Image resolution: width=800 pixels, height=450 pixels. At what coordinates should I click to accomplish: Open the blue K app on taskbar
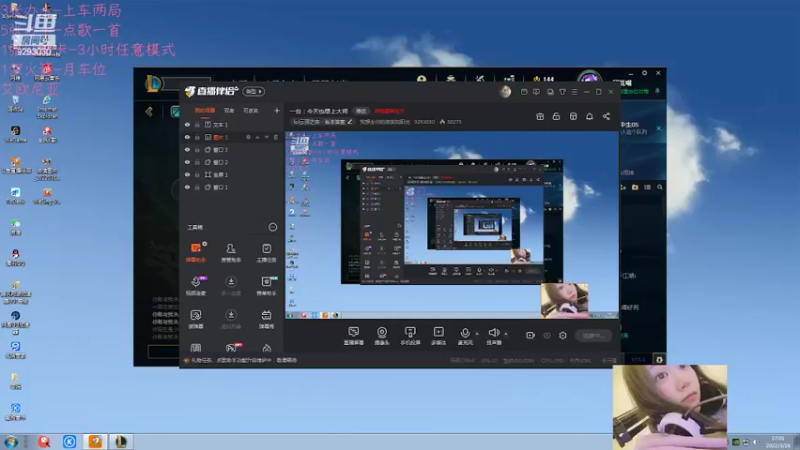(x=69, y=441)
